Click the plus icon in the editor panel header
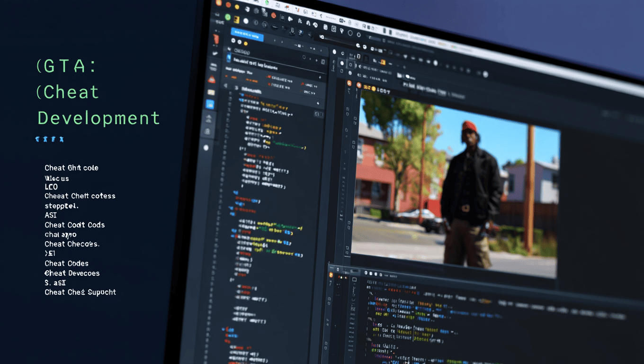This screenshot has width=644, height=364. pyautogui.click(x=320, y=77)
